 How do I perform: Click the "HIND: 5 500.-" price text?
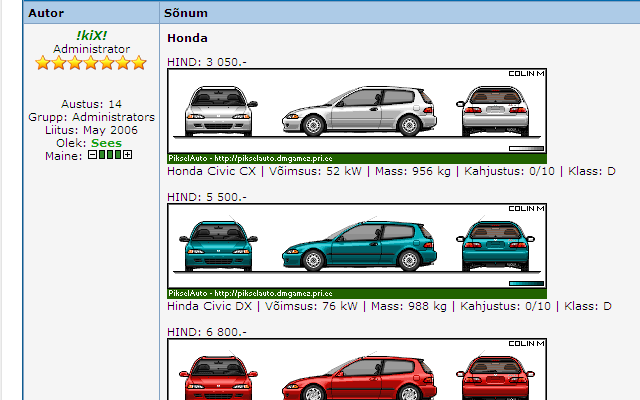(x=207, y=197)
